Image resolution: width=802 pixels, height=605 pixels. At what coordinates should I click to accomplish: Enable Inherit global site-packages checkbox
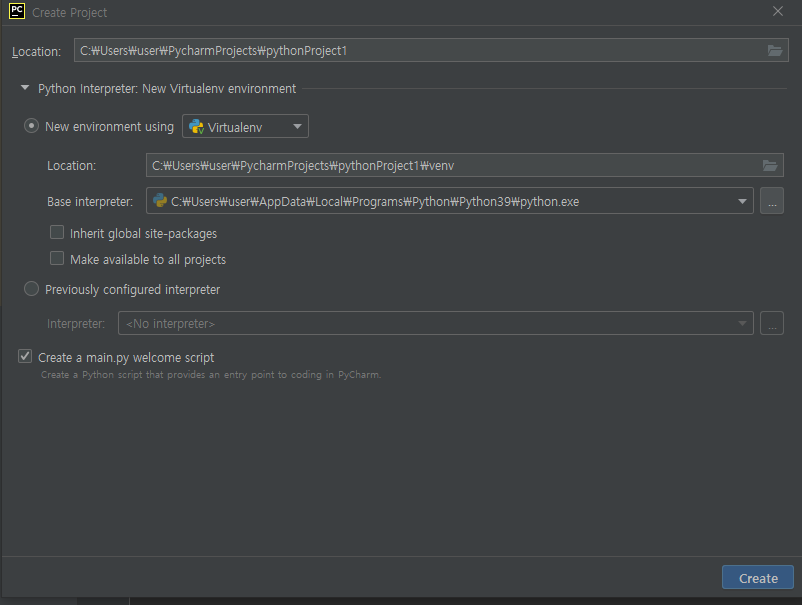tap(57, 233)
